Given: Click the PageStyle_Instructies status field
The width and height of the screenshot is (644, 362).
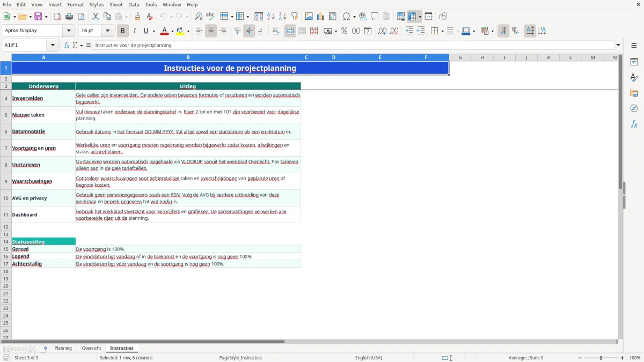Looking at the screenshot, I should (x=240, y=358).
